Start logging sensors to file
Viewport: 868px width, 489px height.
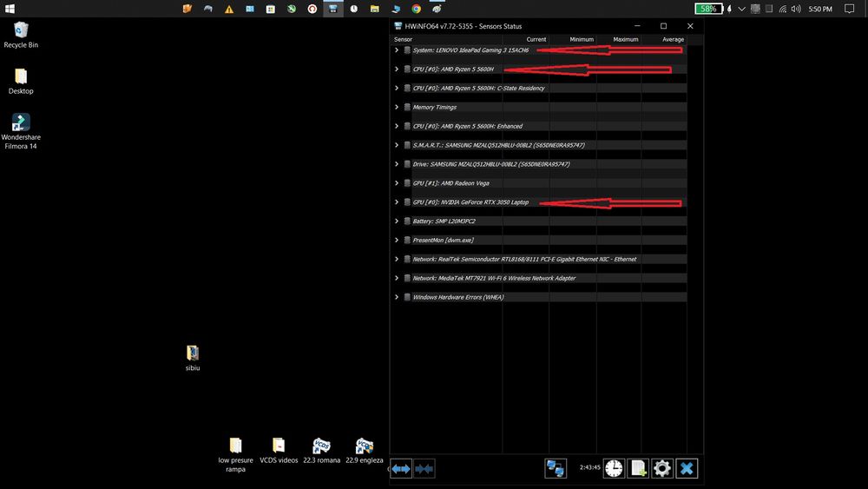[638, 468]
